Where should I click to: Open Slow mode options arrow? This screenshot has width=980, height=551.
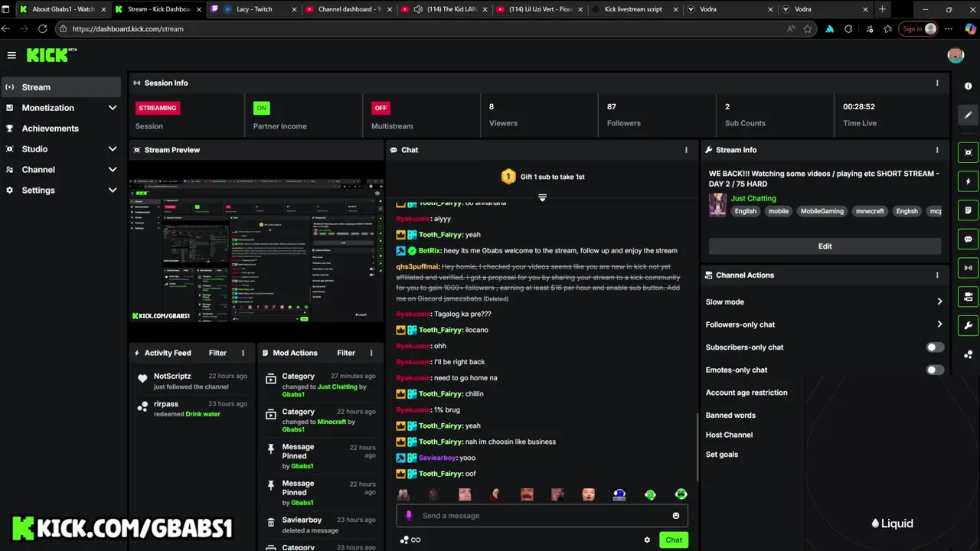(939, 302)
